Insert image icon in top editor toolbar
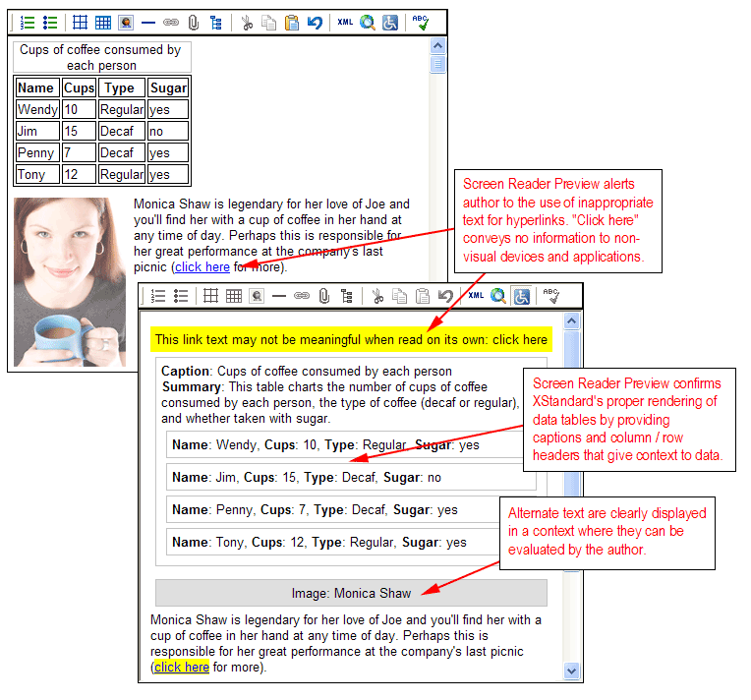 (x=126, y=23)
